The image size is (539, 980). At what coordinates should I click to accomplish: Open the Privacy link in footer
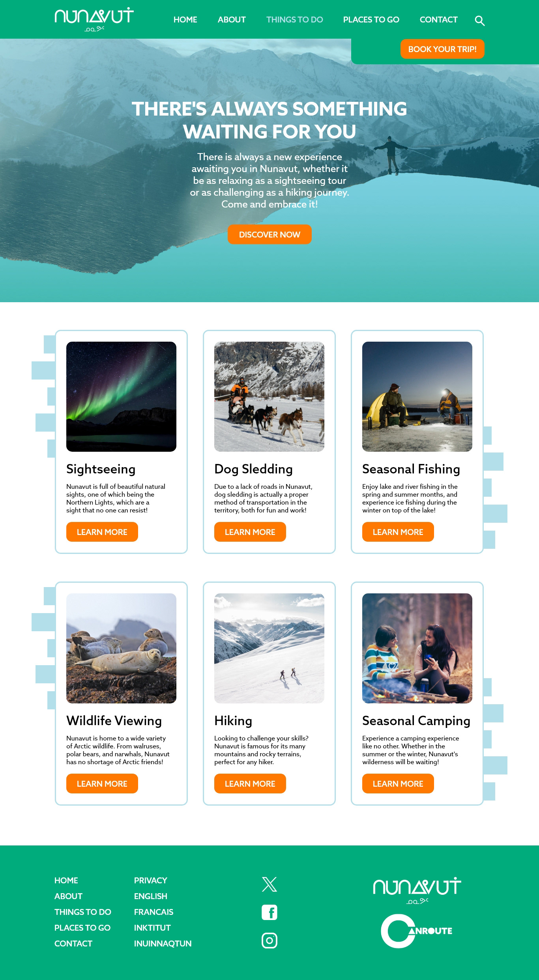point(150,880)
